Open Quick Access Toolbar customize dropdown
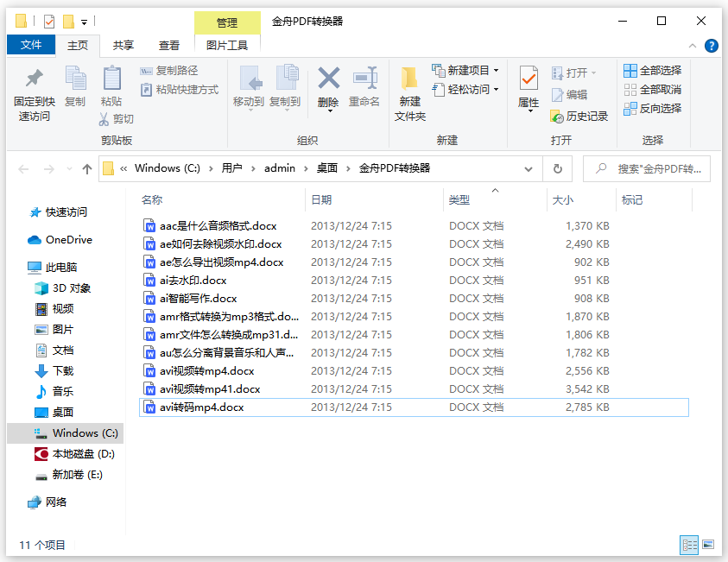 84,22
